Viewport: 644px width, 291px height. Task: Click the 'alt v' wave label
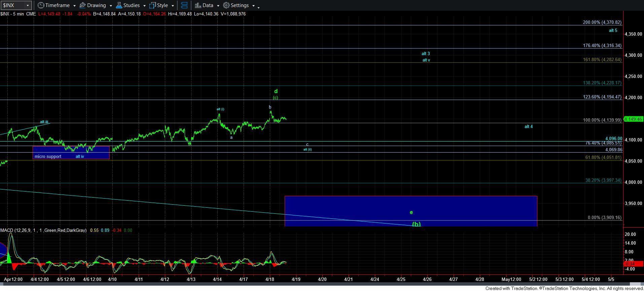point(426,60)
